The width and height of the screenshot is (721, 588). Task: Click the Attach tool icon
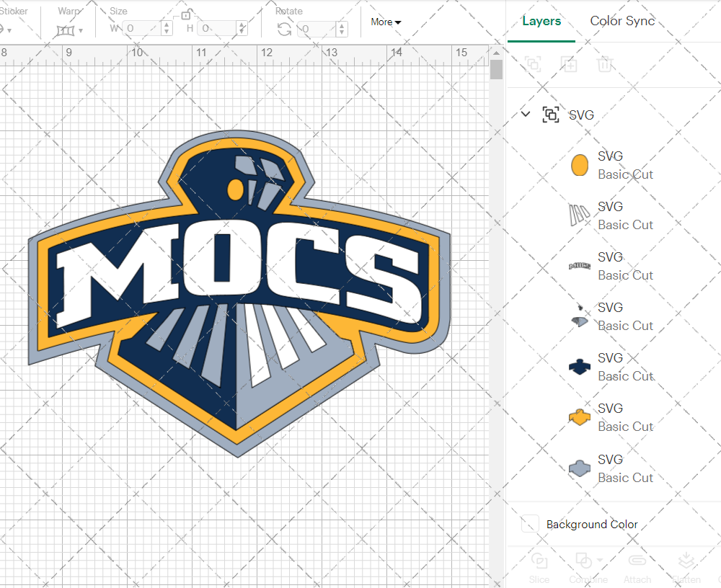[637, 562]
